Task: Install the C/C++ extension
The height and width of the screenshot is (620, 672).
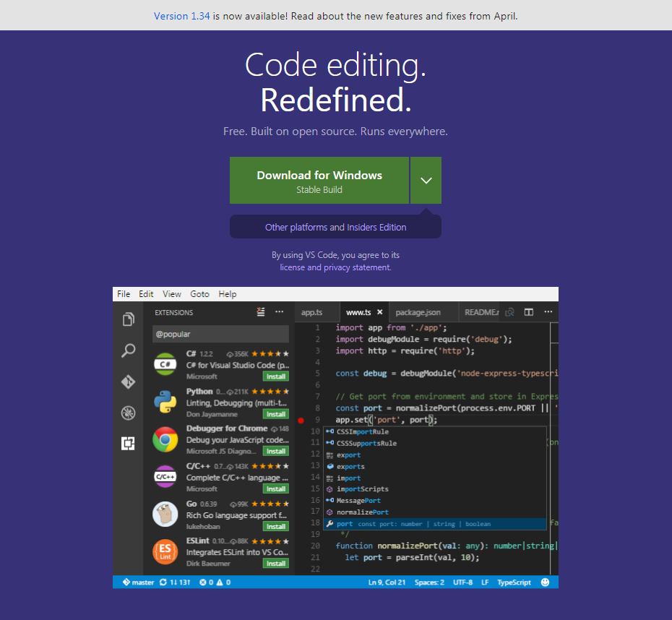Action: pyautogui.click(x=276, y=489)
